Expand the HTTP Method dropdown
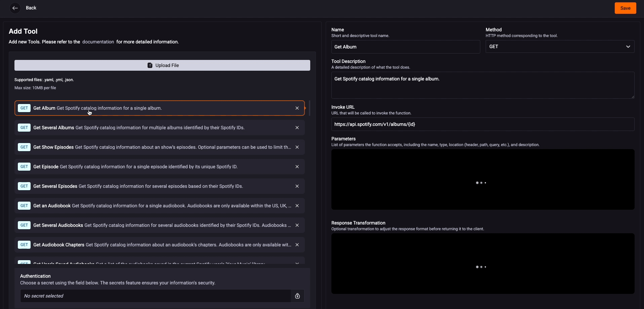This screenshot has height=309, width=644. pyautogui.click(x=560, y=47)
